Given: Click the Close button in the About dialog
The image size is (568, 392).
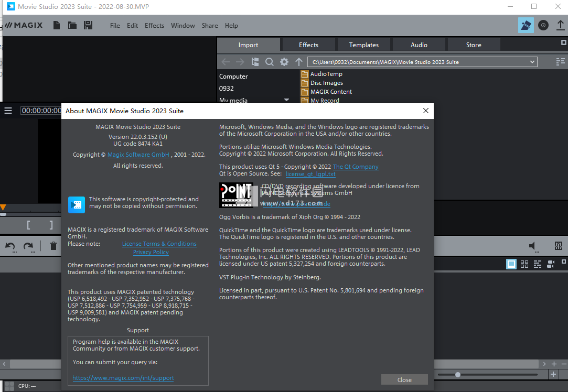Looking at the screenshot, I should (404, 380).
